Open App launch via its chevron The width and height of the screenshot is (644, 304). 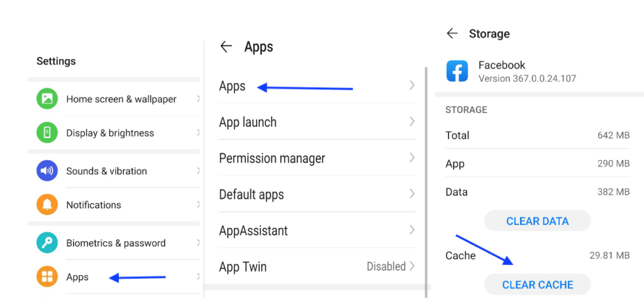(x=412, y=121)
